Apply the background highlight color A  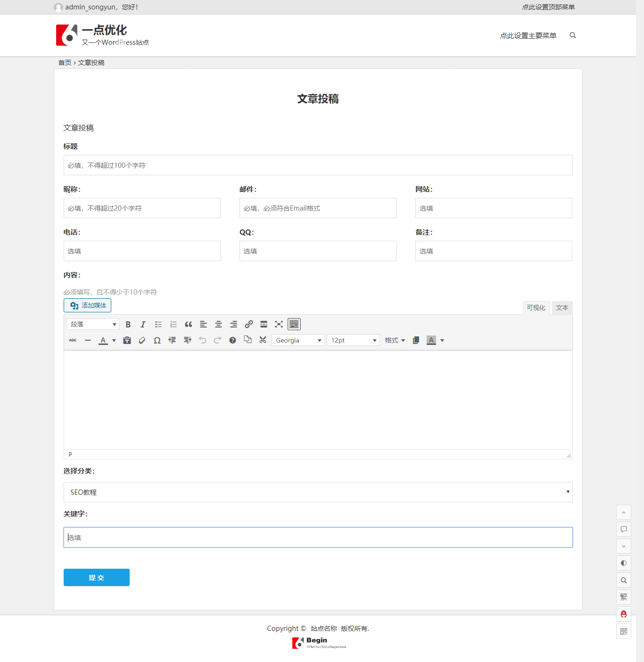[431, 340]
